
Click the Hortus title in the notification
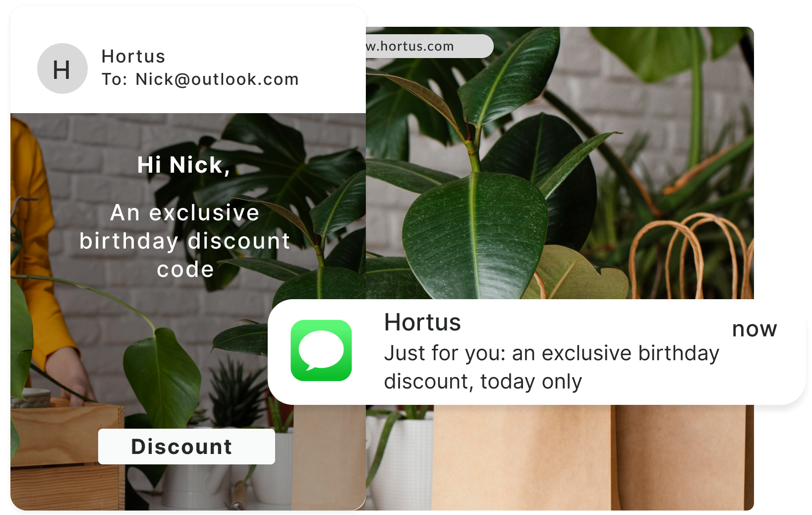click(x=422, y=322)
